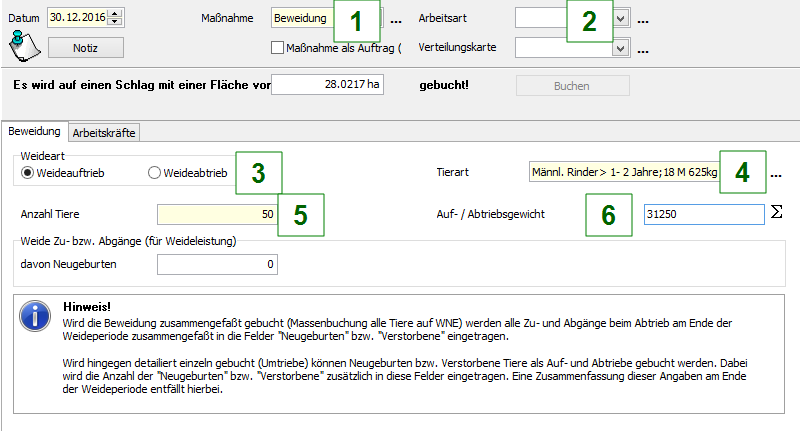Screen dimensions: 800x431
Task: Click the davon Neugeburten label
Action: coord(68,264)
